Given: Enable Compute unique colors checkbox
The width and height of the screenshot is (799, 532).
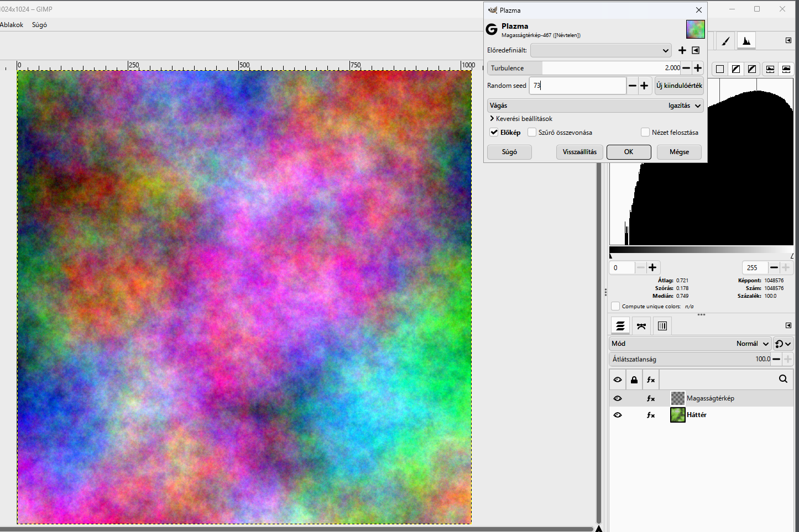Looking at the screenshot, I should point(615,306).
